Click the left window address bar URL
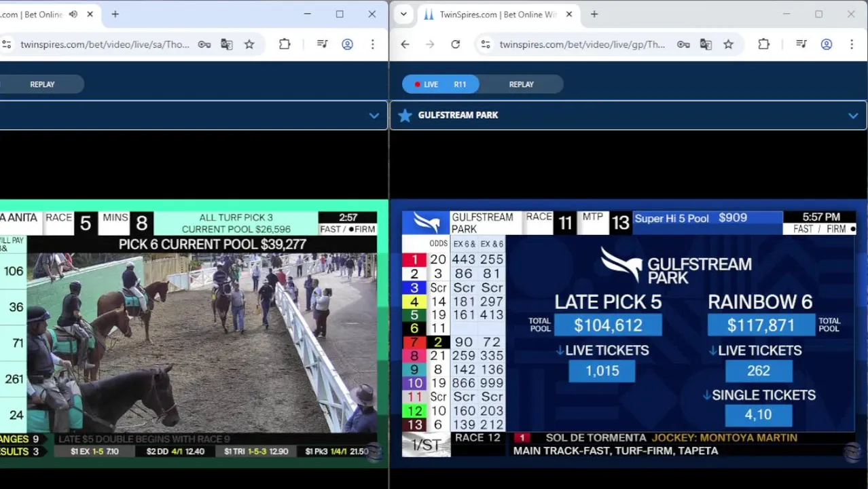The width and height of the screenshot is (868, 489). click(x=105, y=44)
